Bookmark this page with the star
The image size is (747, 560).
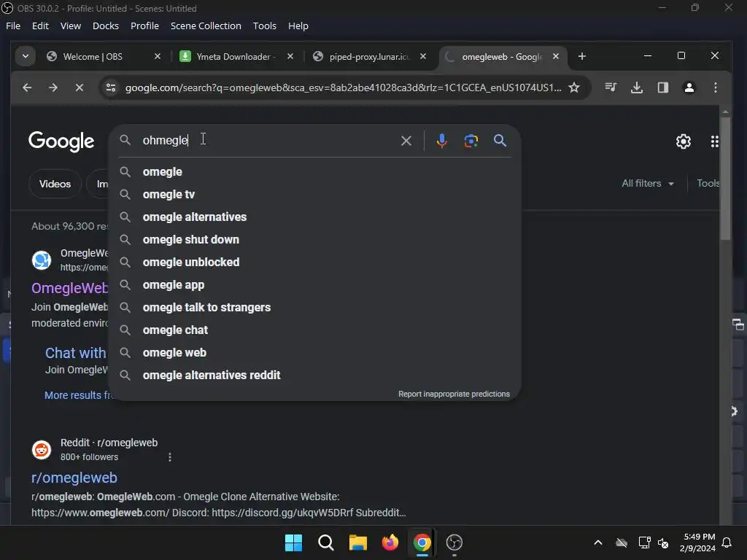pyautogui.click(x=574, y=87)
